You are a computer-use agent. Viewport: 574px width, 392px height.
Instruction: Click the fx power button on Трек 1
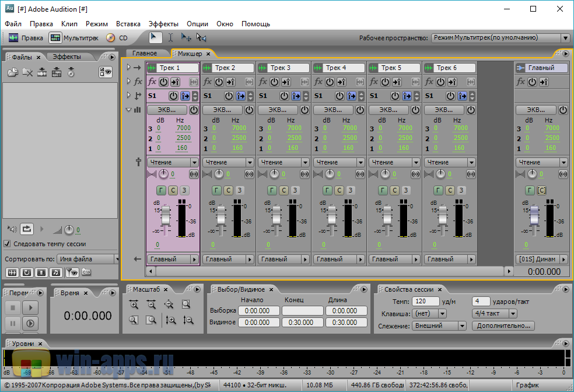point(163,82)
